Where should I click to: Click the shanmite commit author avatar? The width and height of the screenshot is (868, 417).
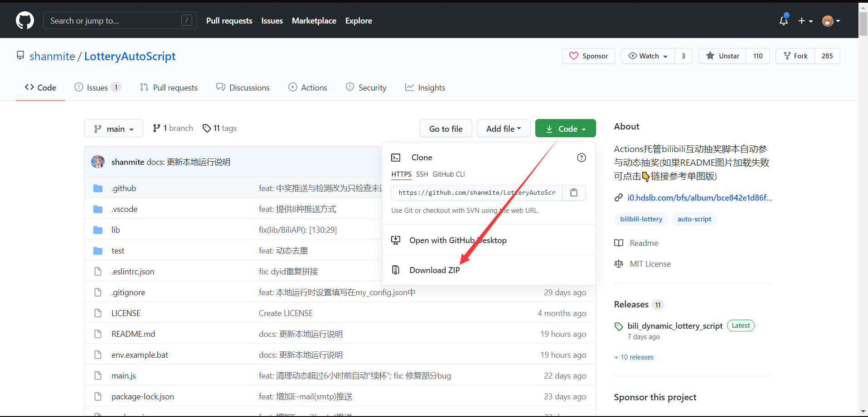click(98, 162)
